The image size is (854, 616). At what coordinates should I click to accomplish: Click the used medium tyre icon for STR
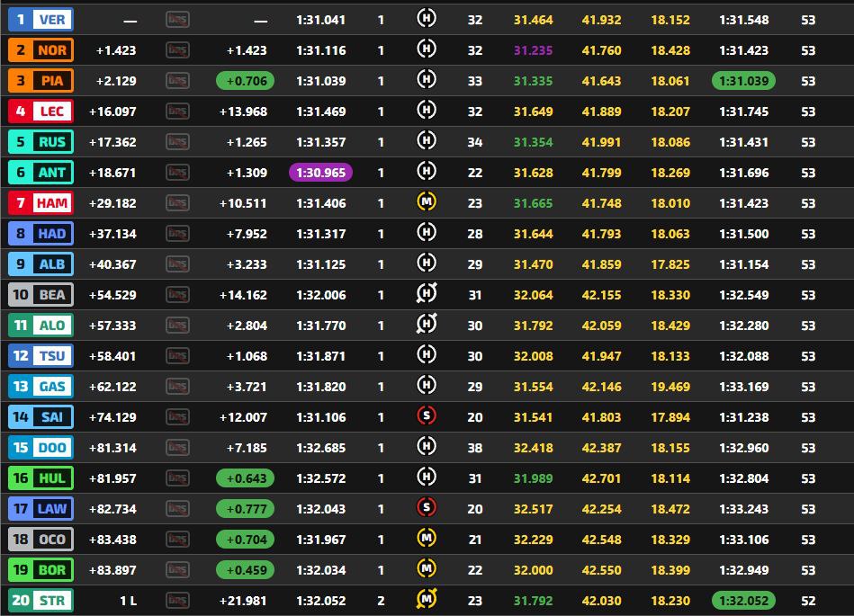tap(427, 599)
